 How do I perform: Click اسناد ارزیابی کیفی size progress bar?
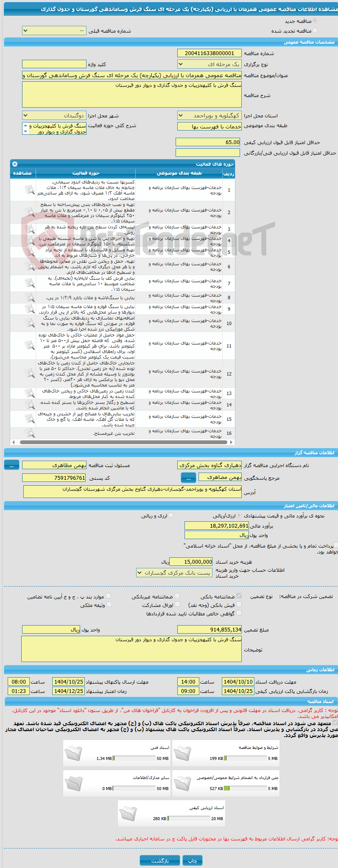point(189,819)
